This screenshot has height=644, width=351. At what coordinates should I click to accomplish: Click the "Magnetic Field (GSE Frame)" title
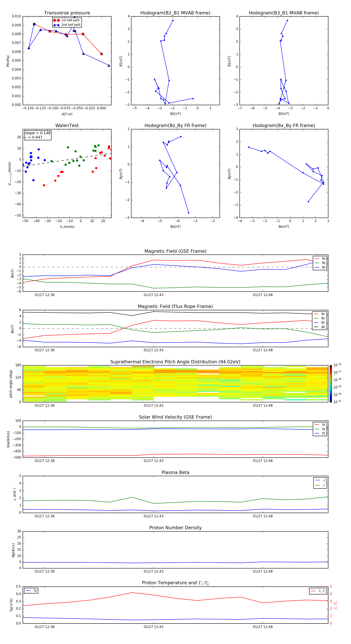click(x=175, y=251)
